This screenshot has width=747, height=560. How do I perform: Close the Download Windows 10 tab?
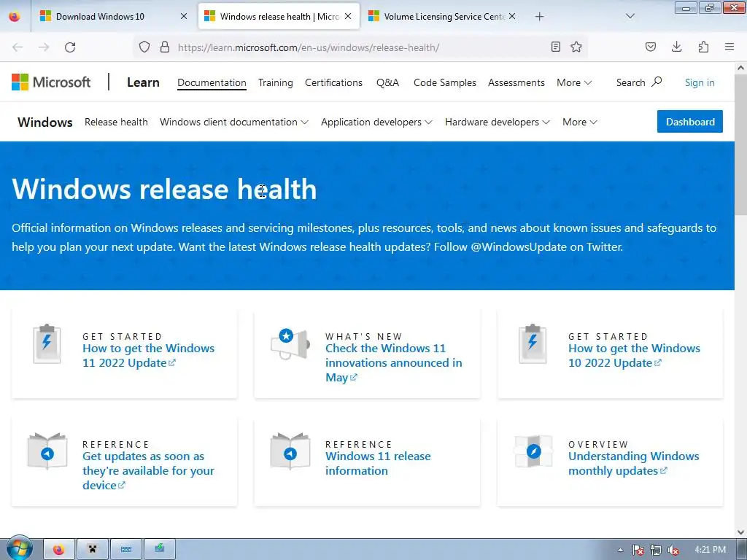(x=184, y=16)
